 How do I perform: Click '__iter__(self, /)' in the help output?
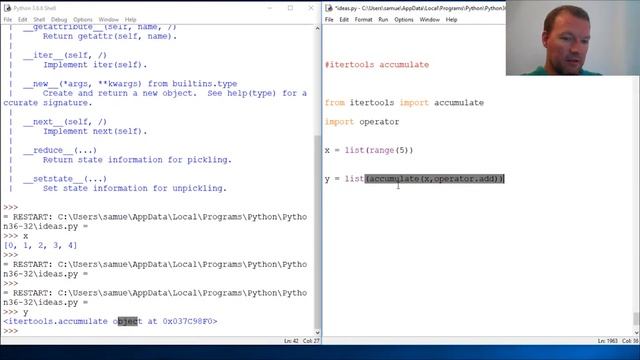pos(64,55)
